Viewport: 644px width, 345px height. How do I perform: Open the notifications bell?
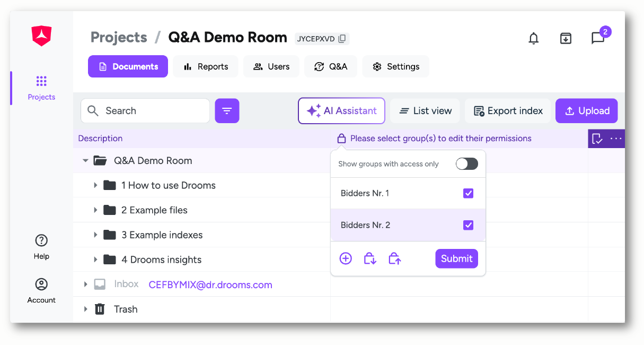click(534, 38)
